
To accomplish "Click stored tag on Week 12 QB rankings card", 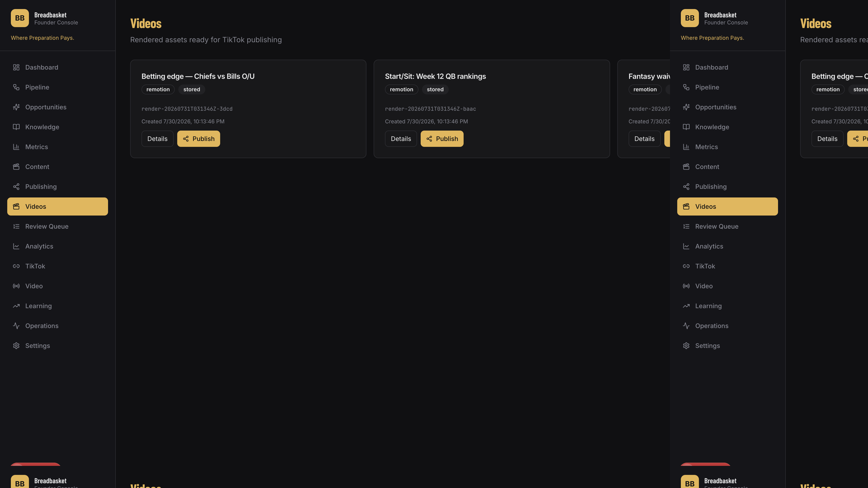I will point(435,89).
